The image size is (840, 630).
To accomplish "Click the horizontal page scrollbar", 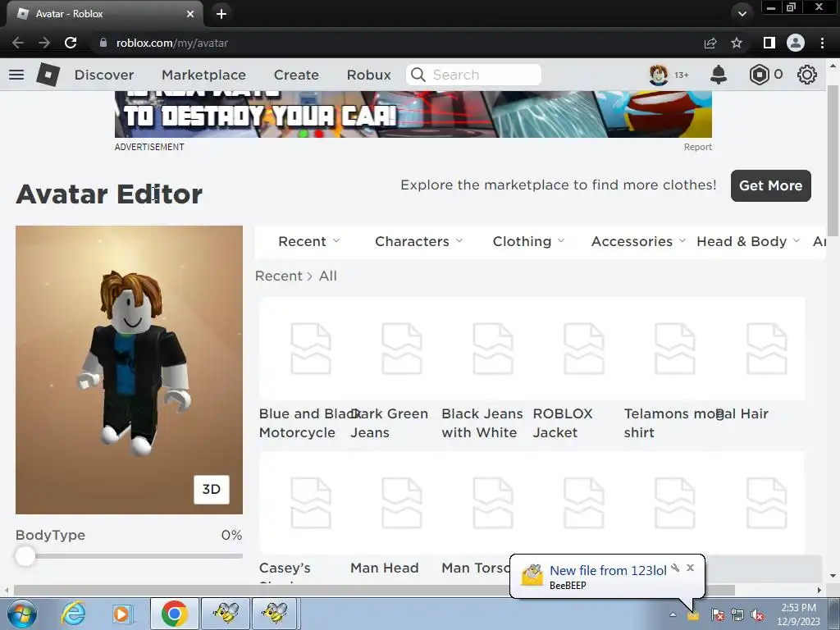I will [375, 590].
